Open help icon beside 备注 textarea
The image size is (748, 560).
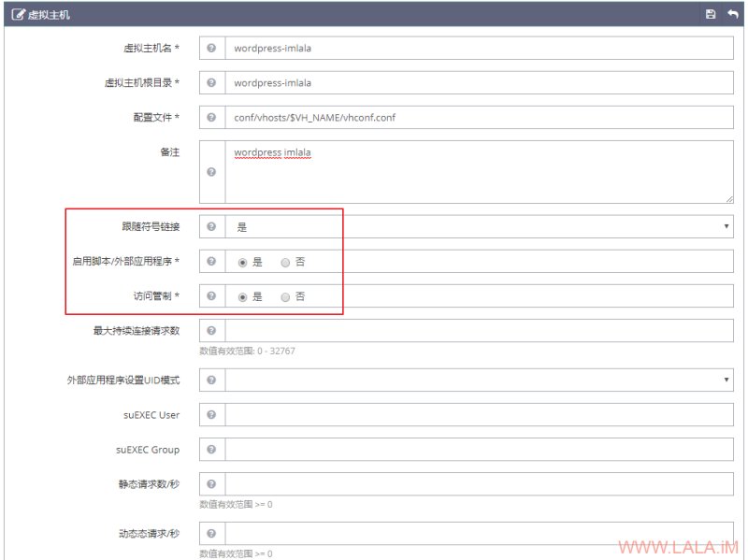pos(212,172)
